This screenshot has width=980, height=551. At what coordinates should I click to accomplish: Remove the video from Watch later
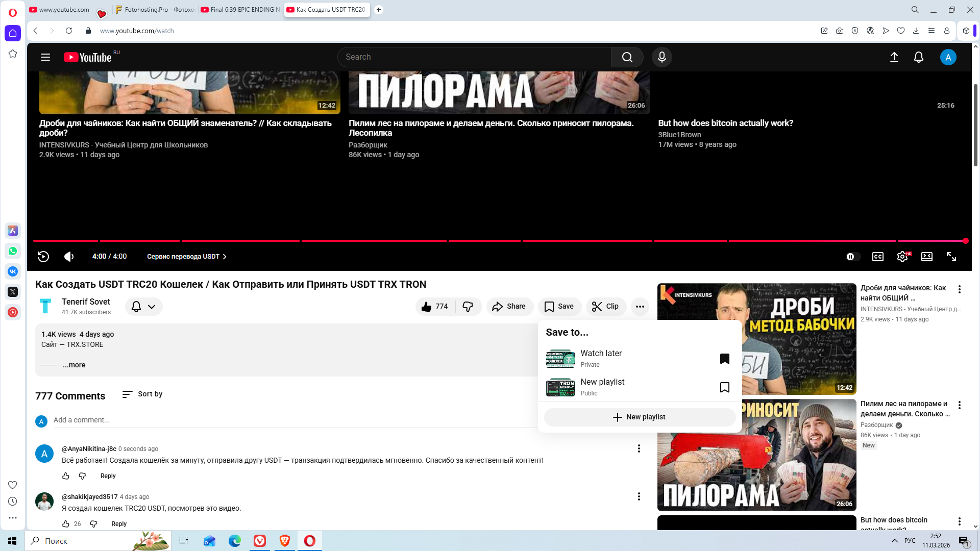click(724, 359)
